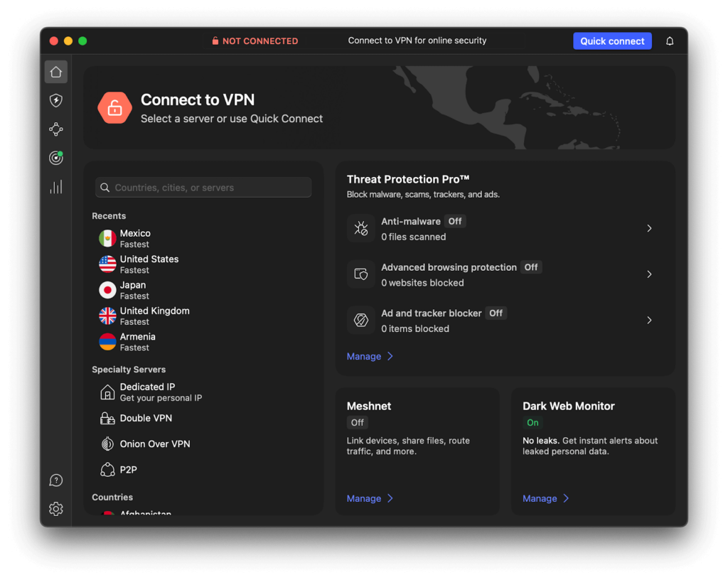Toggle the Anti-malware Off badge

455,221
